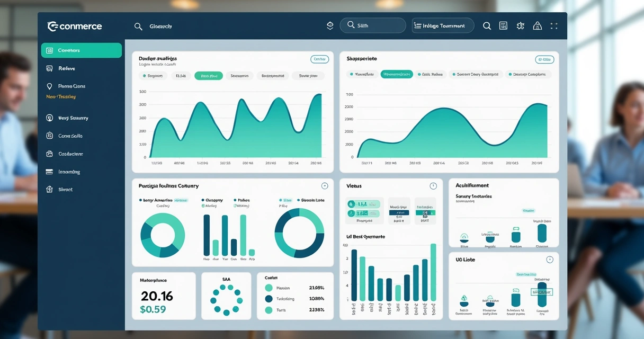
Task: Open the notifications bell icon in top bar
Action: [520, 25]
